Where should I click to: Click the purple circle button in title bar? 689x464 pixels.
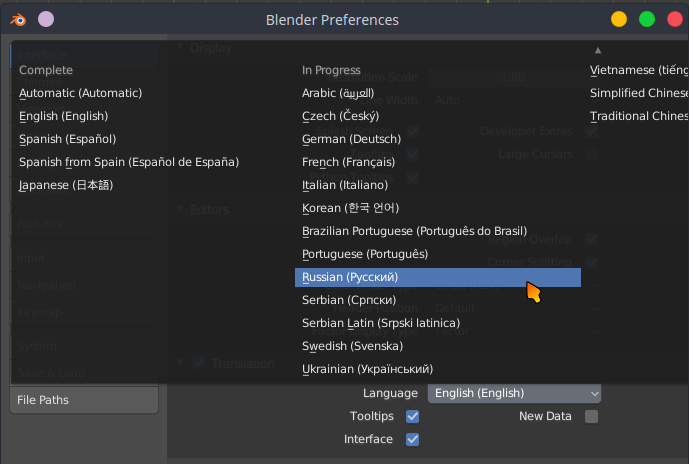click(x=46, y=19)
